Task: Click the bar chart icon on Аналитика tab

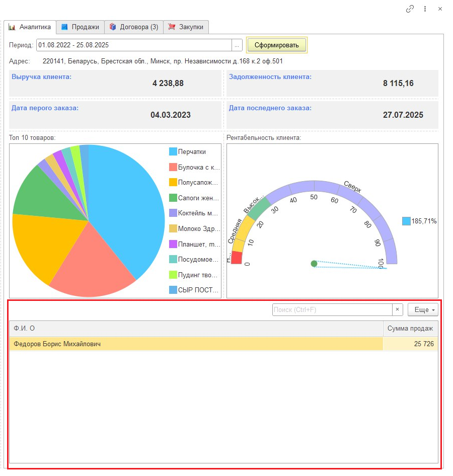Action: pyautogui.click(x=13, y=27)
